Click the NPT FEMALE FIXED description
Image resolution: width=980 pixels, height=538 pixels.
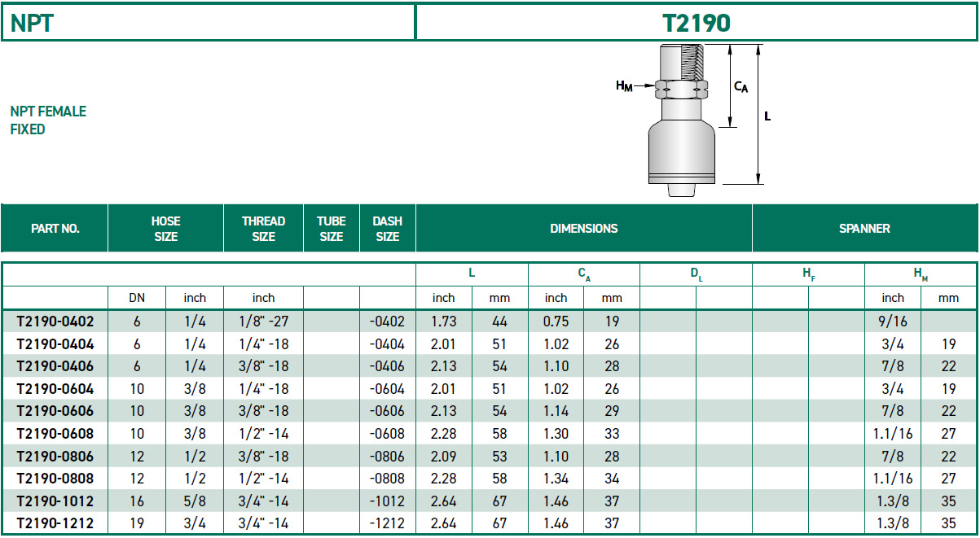[x=48, y=120]
